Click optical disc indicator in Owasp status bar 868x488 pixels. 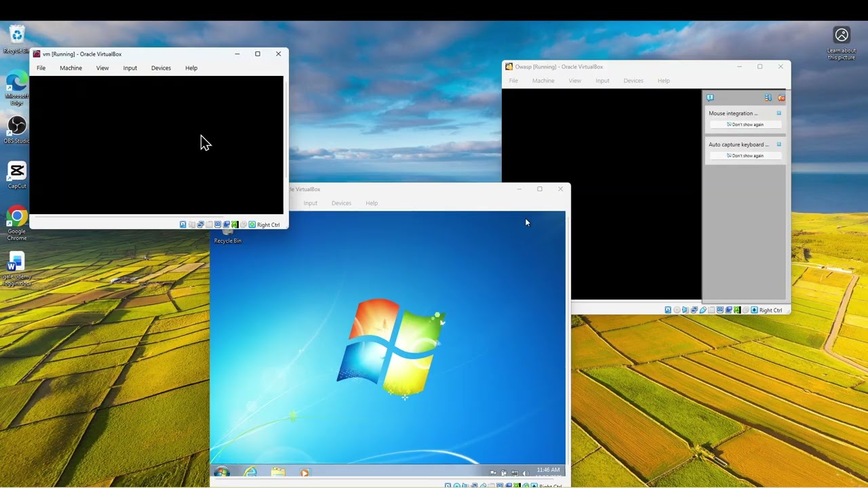[677, 310]
